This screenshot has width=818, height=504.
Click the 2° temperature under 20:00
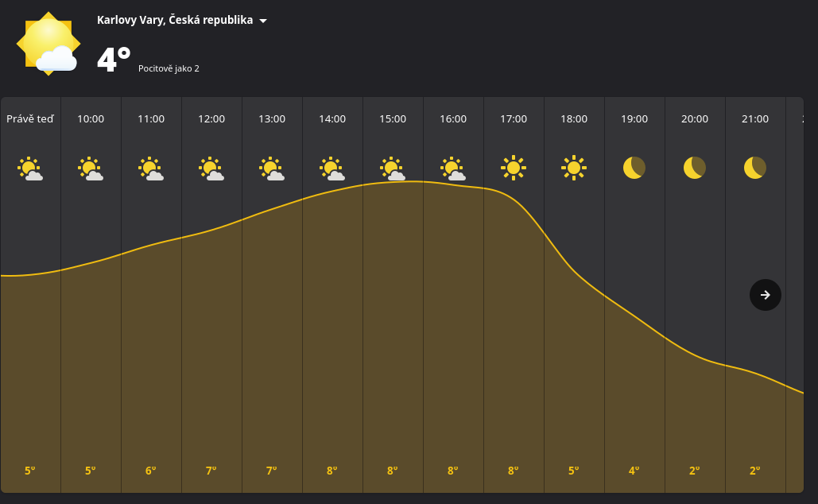694,471
